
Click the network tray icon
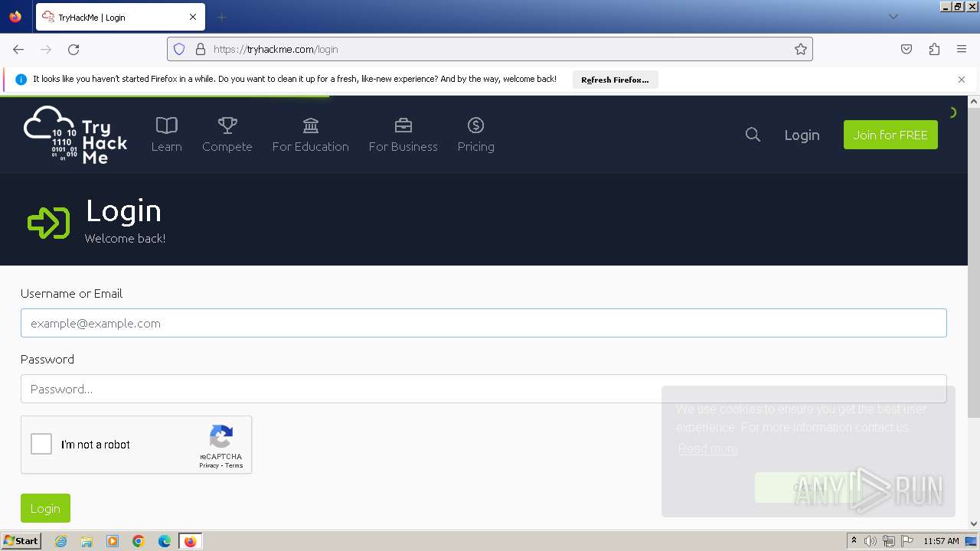pos(889,541)
